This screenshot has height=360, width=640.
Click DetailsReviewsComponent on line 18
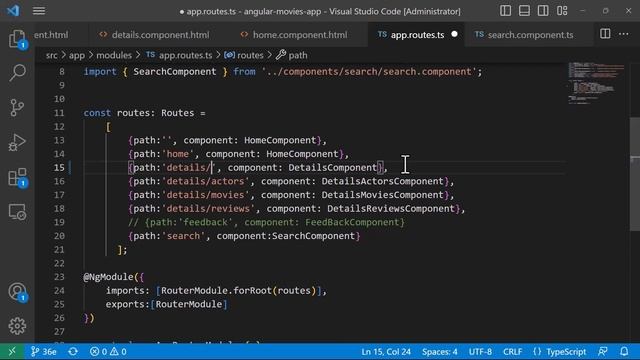(391, 209)
